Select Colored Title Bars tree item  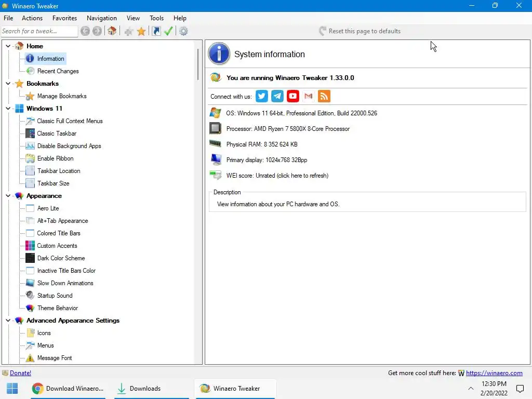tap(59, 233)
